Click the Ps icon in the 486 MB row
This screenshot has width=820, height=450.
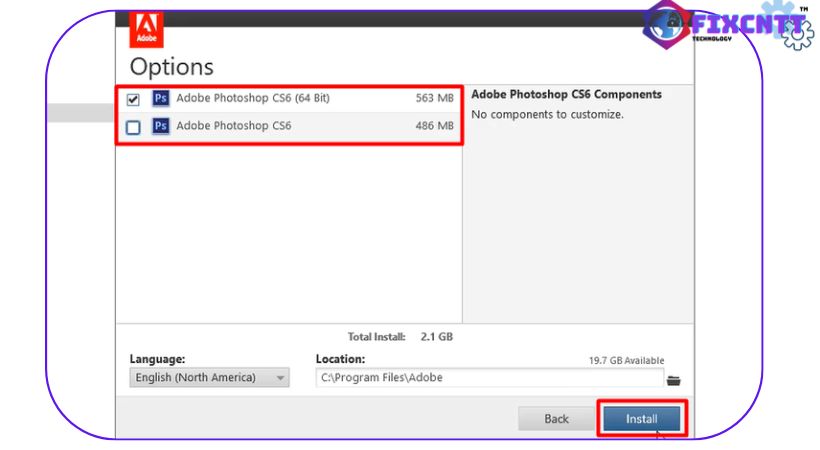click(x=161, y=126)
